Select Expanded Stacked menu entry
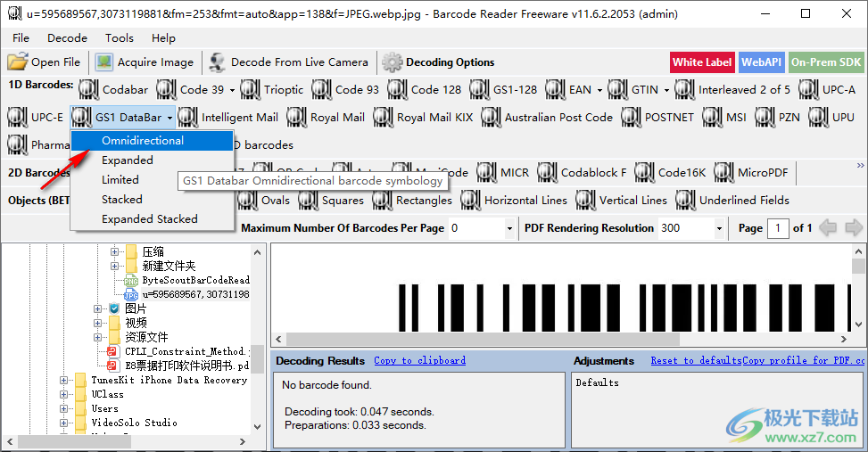The height and width of the screenshot is (452, 868). [153, 219]
